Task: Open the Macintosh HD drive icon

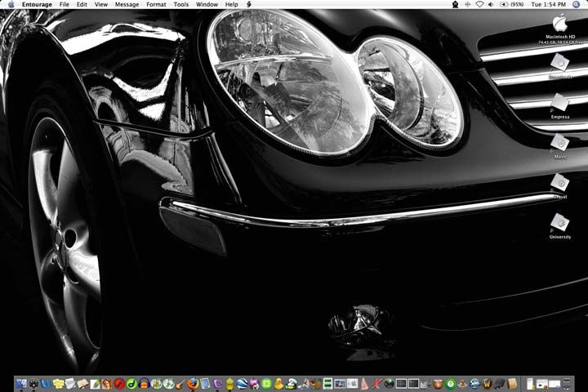Action: (559, 23)
